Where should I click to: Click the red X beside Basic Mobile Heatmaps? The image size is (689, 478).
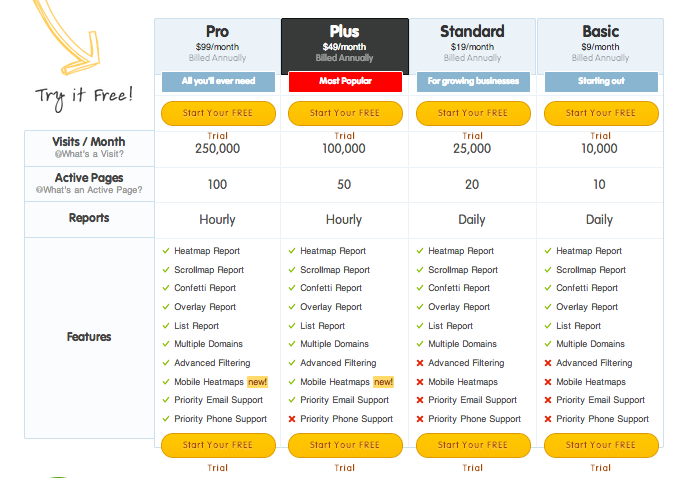[x=548, y=382]
